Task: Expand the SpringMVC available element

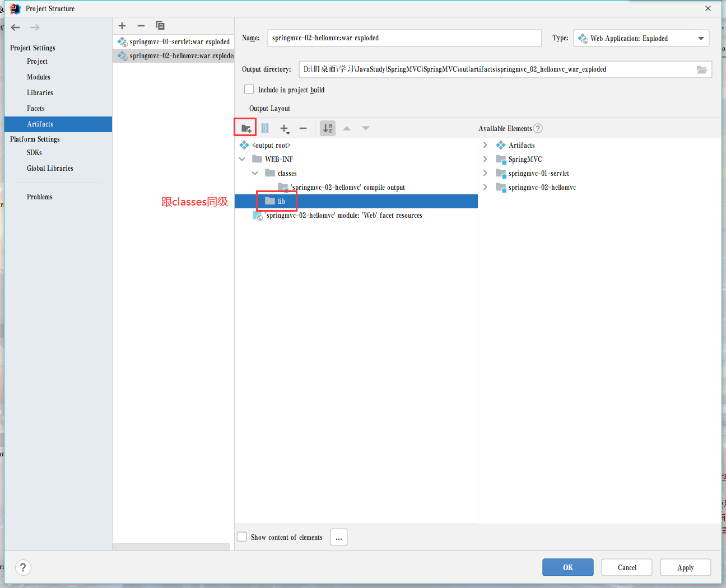Action: (485, 159)
